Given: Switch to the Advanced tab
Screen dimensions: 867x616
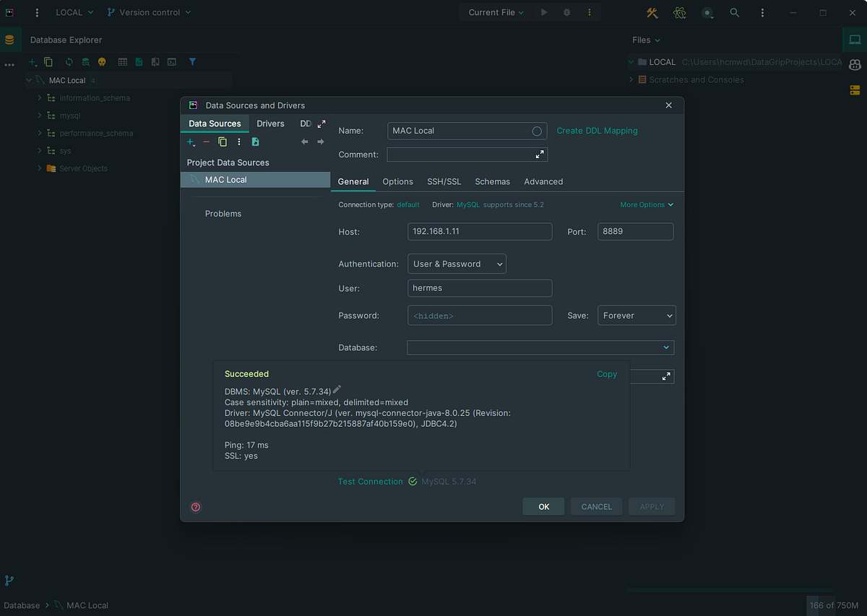Looking at the screenshot, I should pos(543,181).
